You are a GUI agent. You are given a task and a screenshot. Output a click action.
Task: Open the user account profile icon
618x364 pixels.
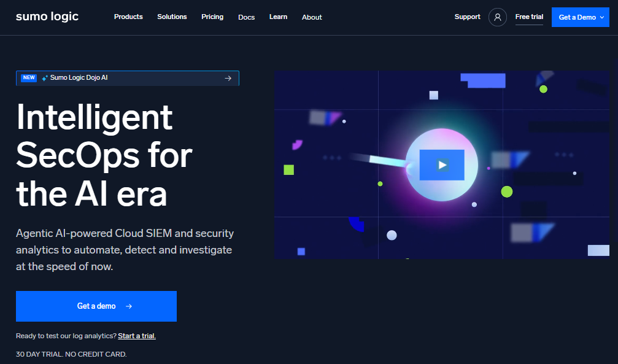pyautogui.click(x=497, y=17)
